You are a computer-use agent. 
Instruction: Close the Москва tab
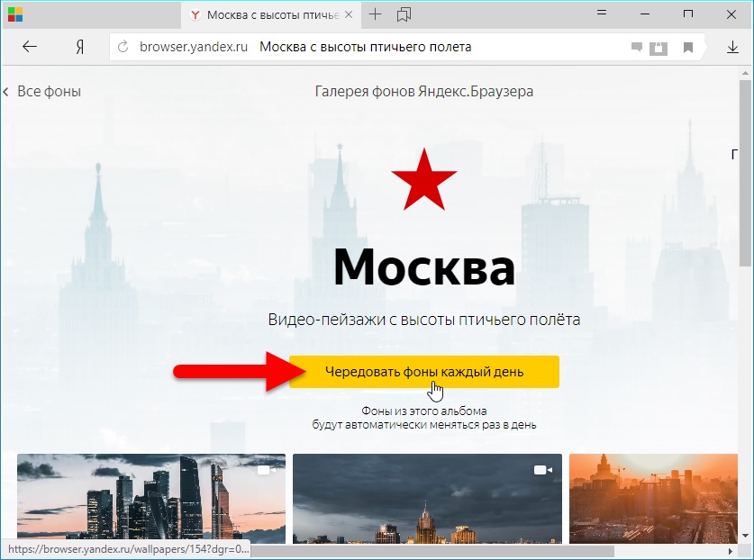tap(350, 15)
